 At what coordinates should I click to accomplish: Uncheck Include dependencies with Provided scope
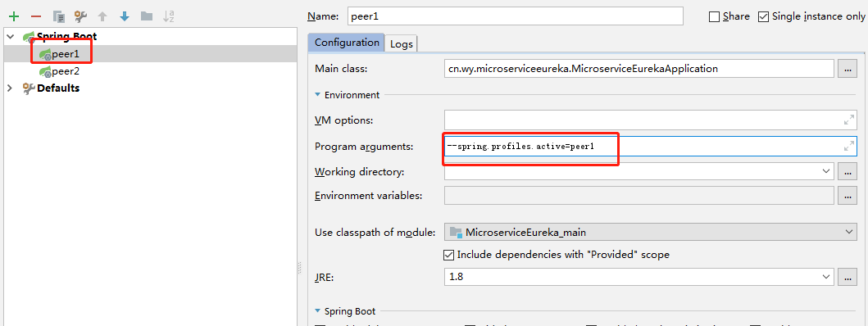click(x=449, y=256)
